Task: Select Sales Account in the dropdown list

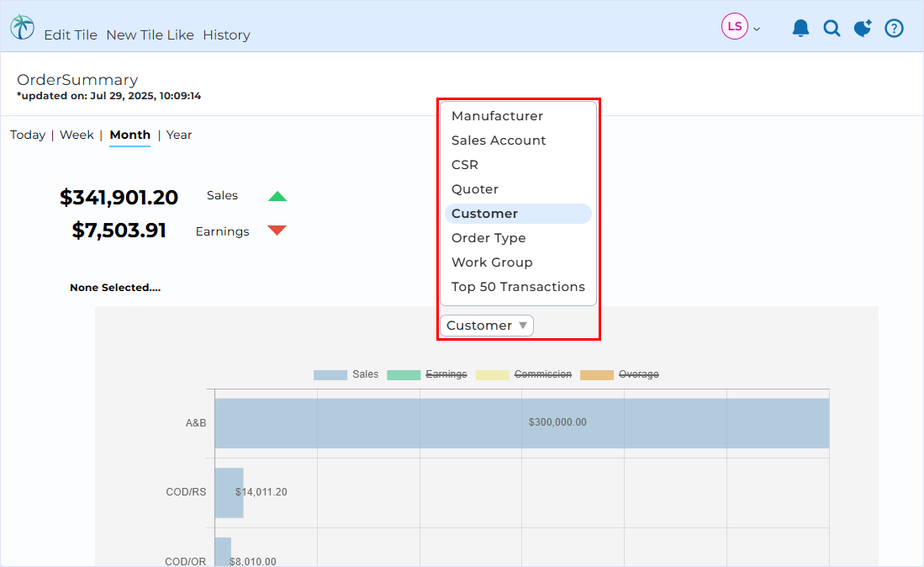Action: point(518,140)
